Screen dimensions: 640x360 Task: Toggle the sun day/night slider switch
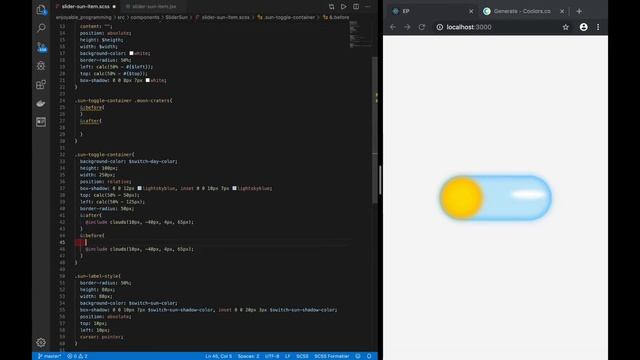496,198
